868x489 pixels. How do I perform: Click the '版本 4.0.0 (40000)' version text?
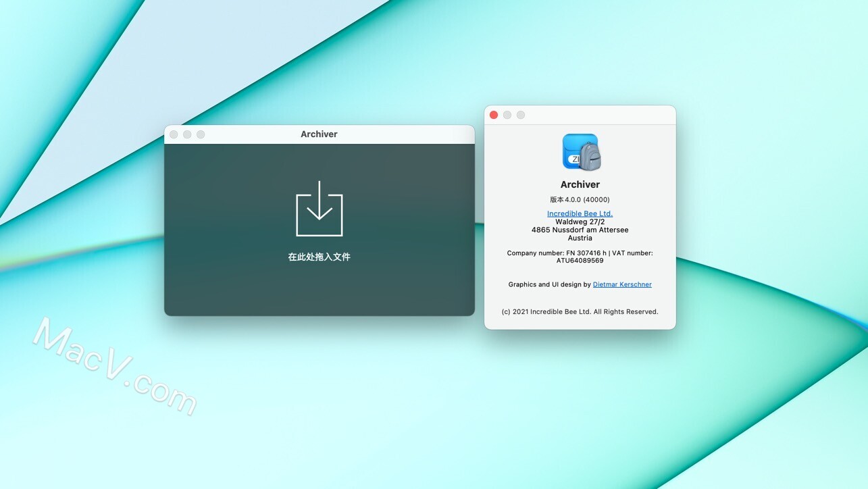(580, 199)
